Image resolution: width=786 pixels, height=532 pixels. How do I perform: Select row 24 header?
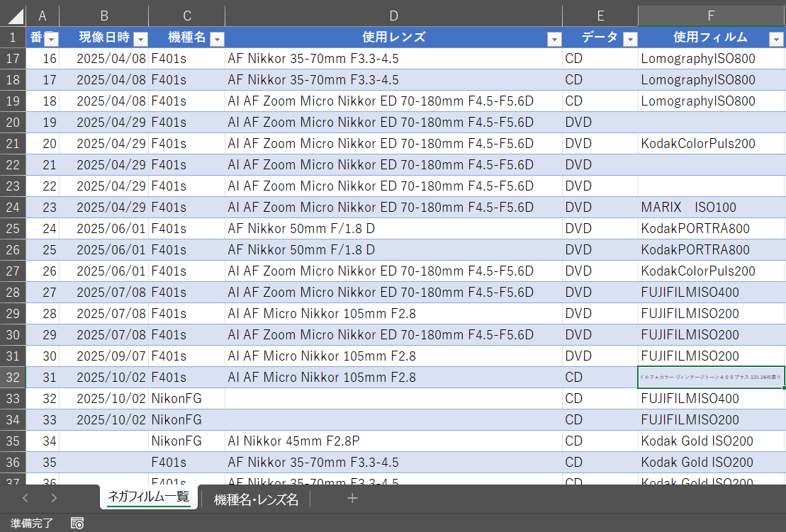[13, 208]
